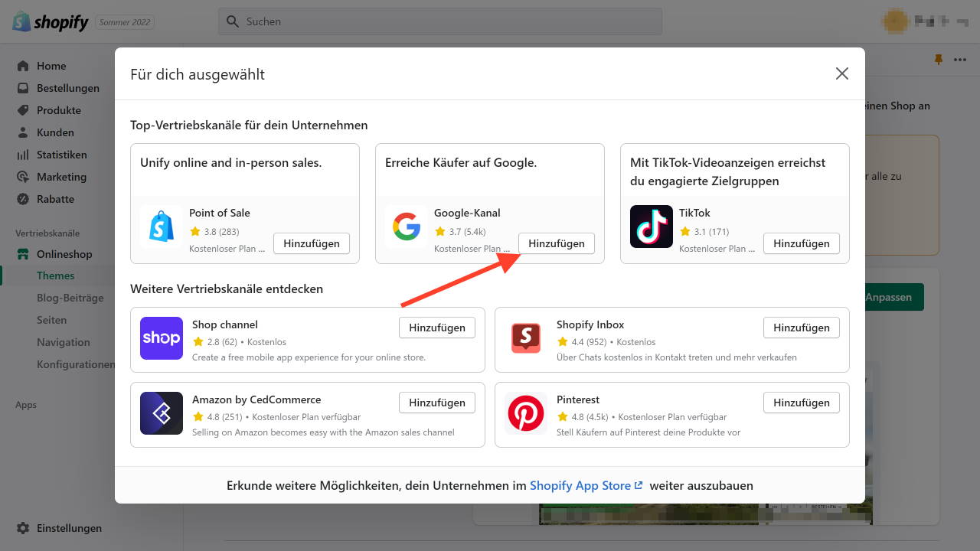This screenshot has height=551, width=980.
Task: Focus the Suchen search field
Action: coord(440,21)
